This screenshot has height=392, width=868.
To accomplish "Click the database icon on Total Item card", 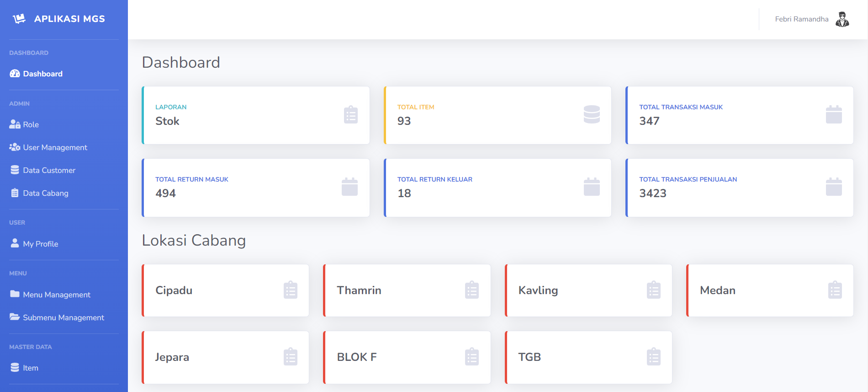I will [x=592, y=114].
